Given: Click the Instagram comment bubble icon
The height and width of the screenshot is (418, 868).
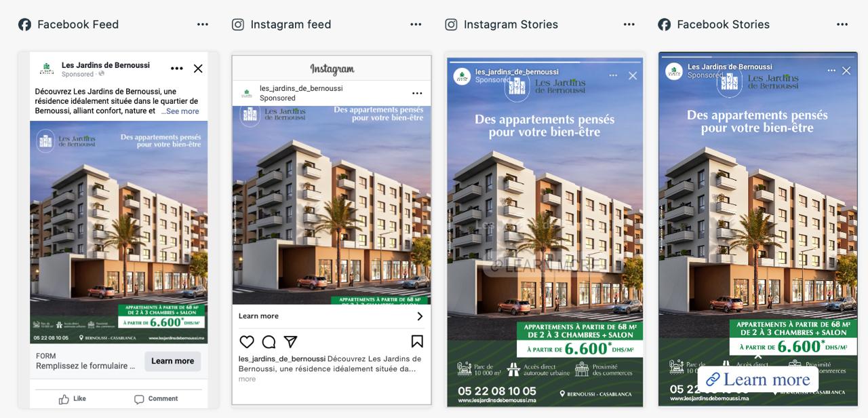Looking at the screenshot, I should tap(269, 341).
